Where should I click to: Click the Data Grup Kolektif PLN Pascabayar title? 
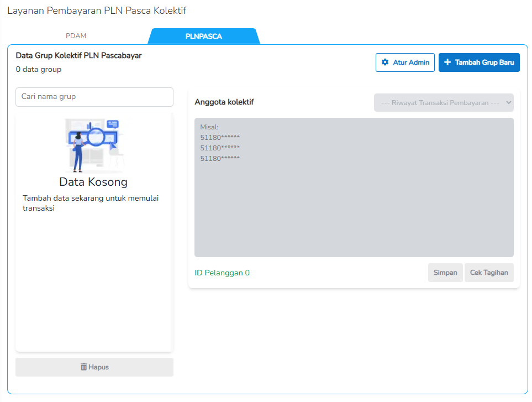(78, 56)
